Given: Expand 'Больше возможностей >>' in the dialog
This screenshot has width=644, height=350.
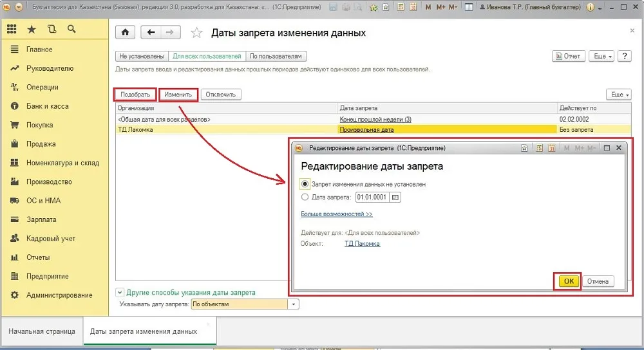Looking at the screenshot, I should 336,214.
